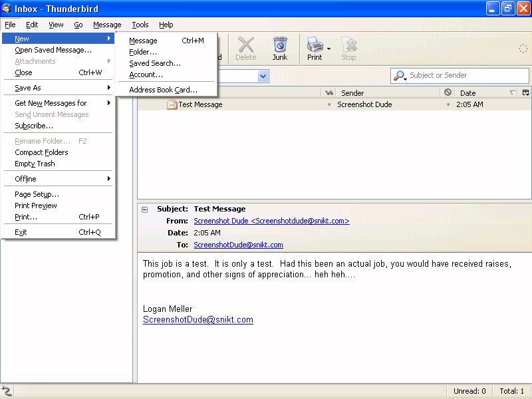Toggle read status dot on Test Message
The height and width of the screenshot is (399, 532).
click(329, 104)
